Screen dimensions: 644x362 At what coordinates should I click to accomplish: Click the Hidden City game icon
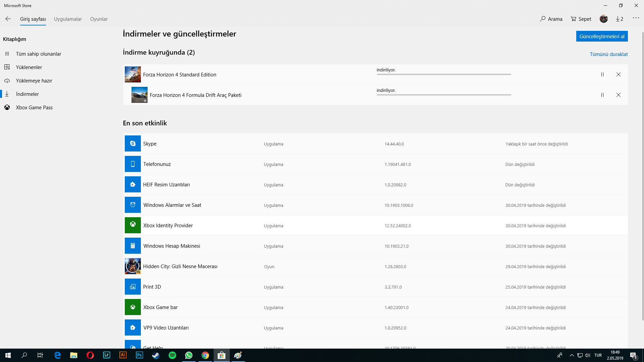click(133, 266)
